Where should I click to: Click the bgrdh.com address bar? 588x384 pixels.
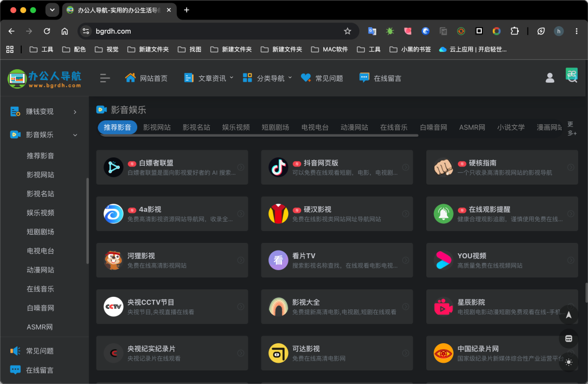pyautogui.click(x=218, y=31)
